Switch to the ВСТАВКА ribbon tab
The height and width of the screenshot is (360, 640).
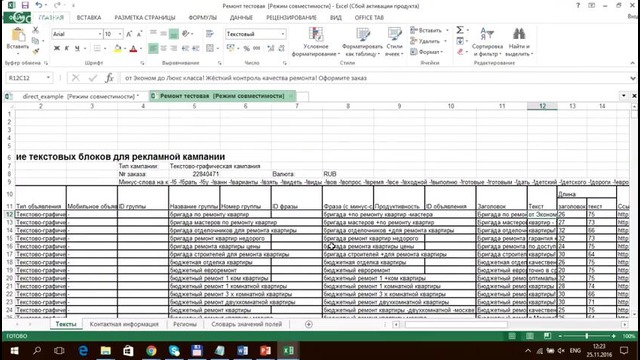(x=89, y=18)
